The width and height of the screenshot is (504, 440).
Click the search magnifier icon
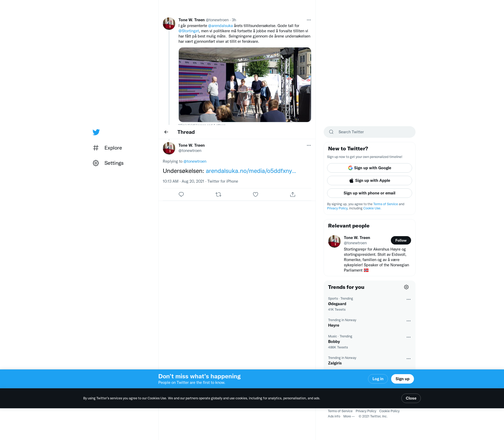[x=331, y=132]
